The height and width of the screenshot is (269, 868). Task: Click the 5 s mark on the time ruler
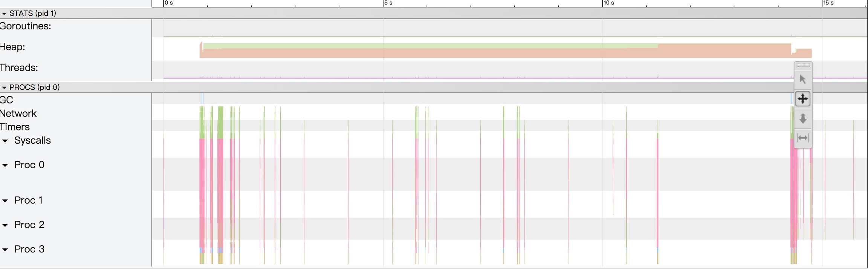[x=388, y=3]
